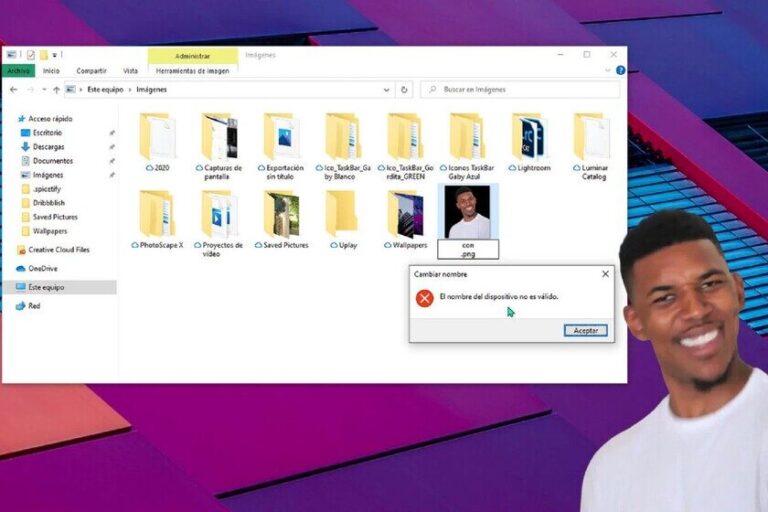Click the properties quick access icon
This screenshot has width=768, height=512.
pos(30,55)
